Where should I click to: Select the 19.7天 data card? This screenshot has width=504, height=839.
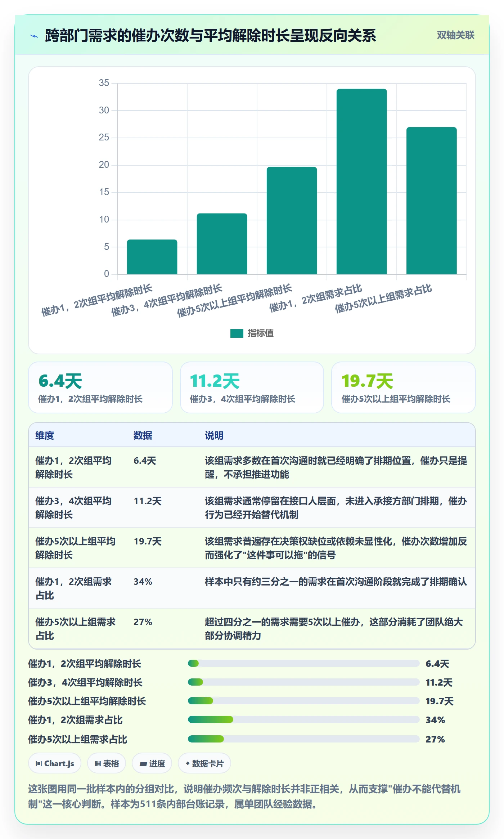click(404, 387)
